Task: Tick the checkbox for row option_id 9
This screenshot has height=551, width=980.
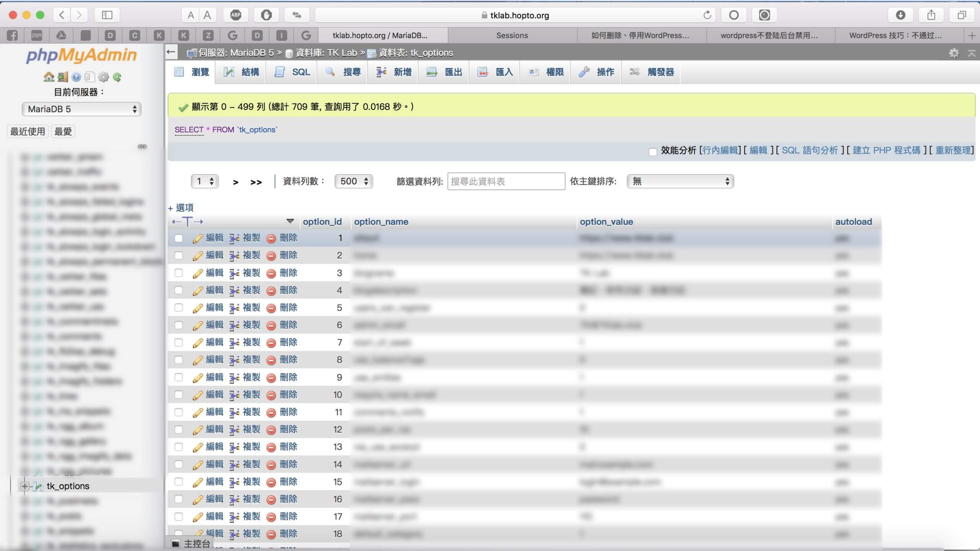Action: tap(178, 377)
